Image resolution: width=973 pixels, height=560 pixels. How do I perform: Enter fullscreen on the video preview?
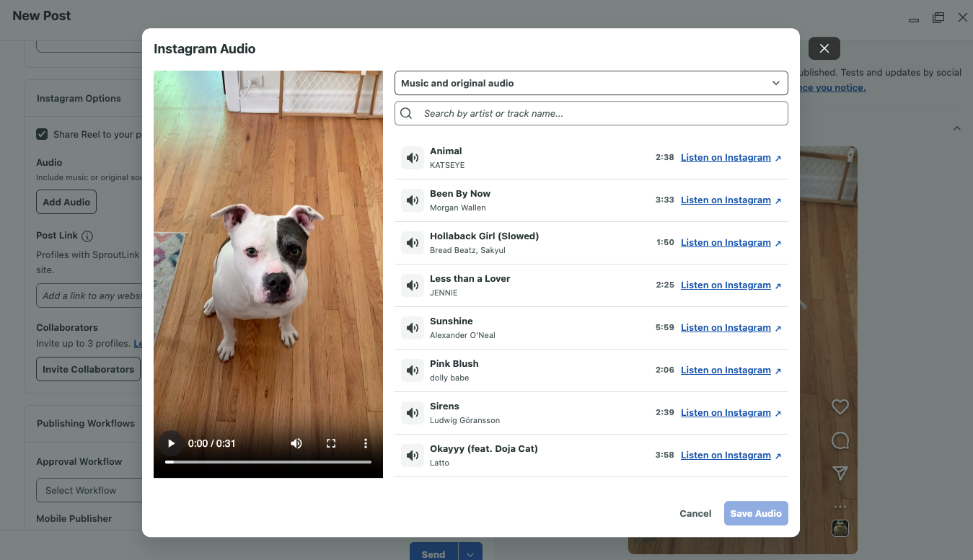click(331, 443)
